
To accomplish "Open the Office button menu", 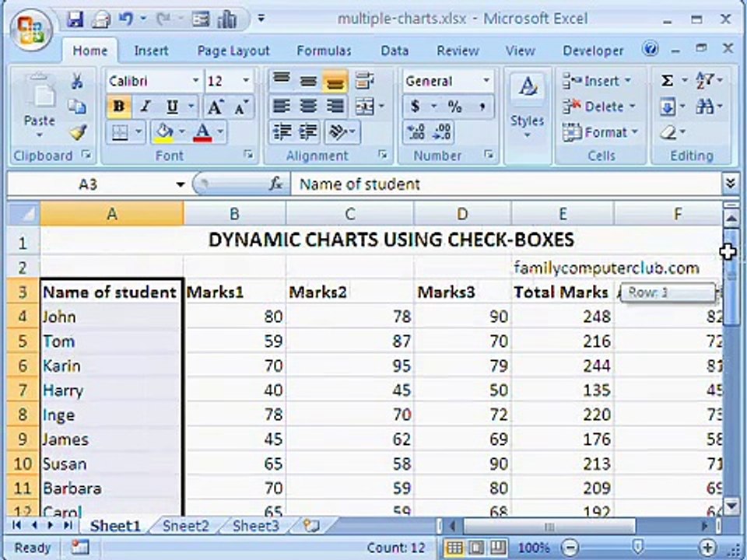I will pyautogui.click(x=31, y=30).
